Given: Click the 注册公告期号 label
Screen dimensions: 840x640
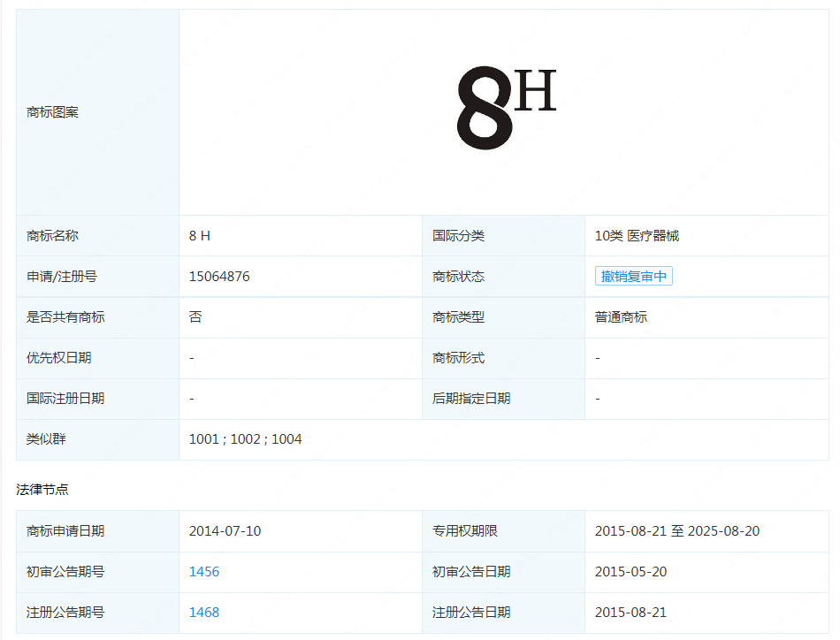Looking at the screenshot, I should tap(65, 612).
